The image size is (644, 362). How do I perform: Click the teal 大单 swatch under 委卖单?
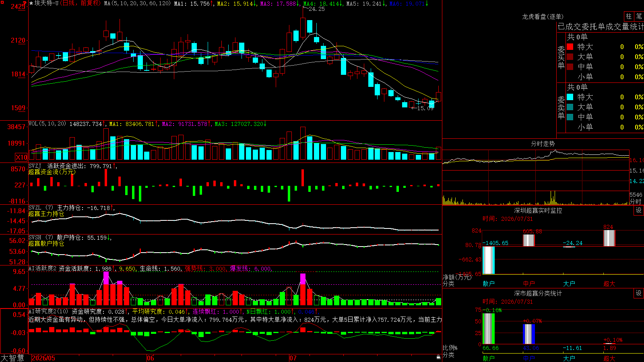coord(570,107)
